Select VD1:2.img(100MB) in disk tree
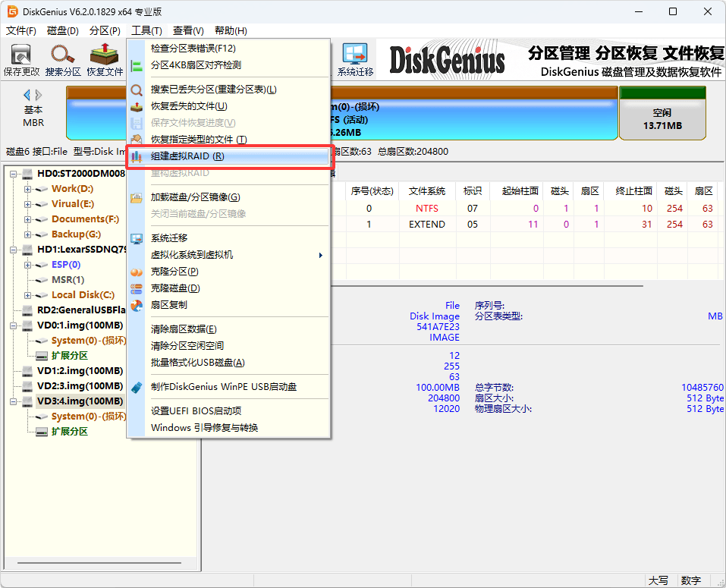This screenshot has width=726, height=588. 80,371
